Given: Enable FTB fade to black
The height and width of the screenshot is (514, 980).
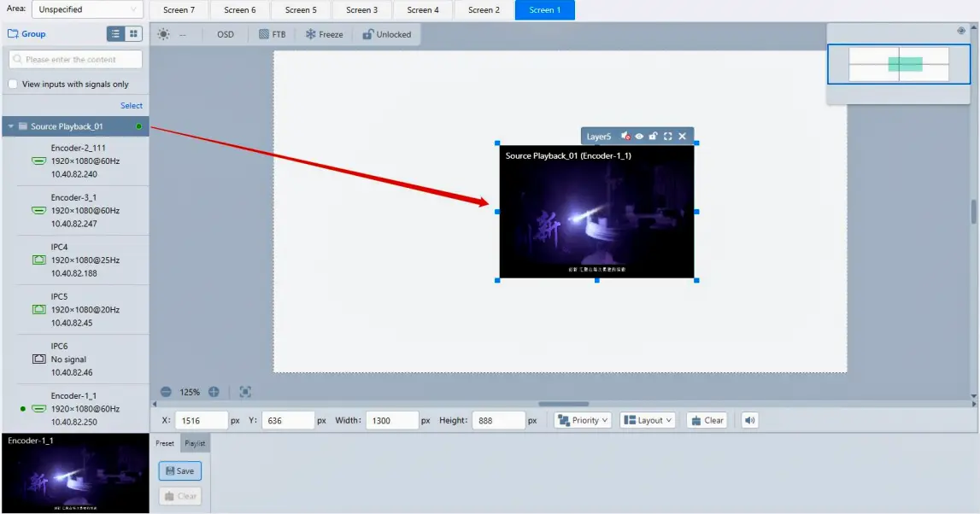Looking at the screenshot, I should [x=272, y=35].
